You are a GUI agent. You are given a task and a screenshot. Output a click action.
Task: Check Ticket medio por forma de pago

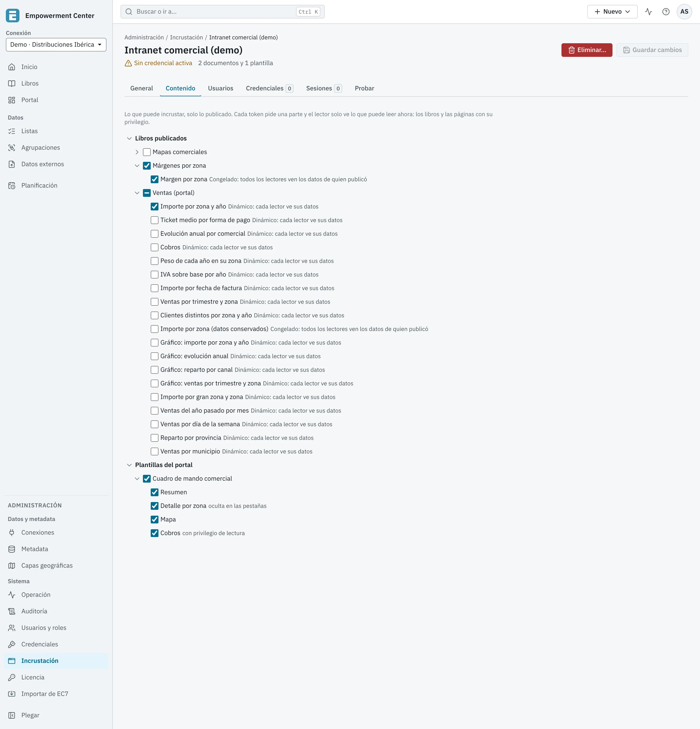155,220
